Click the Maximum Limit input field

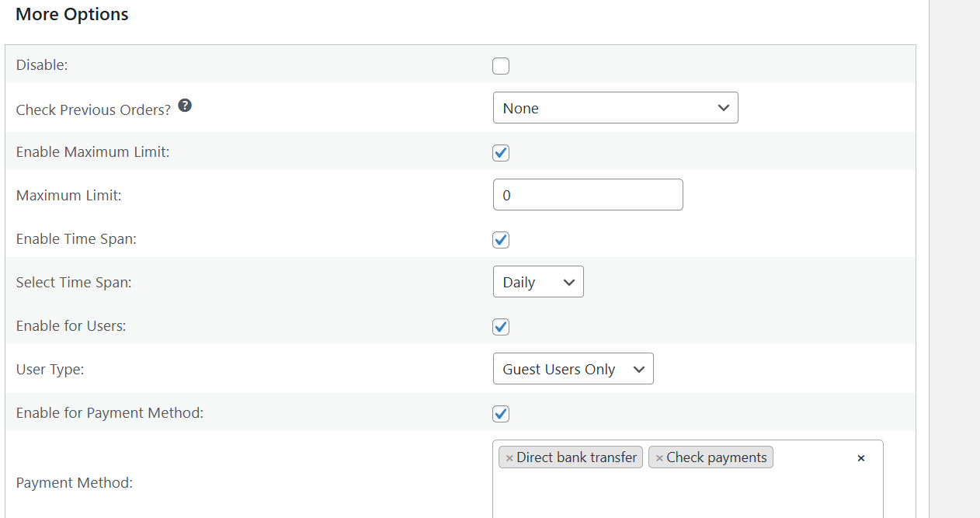click(x=588, y=194)
